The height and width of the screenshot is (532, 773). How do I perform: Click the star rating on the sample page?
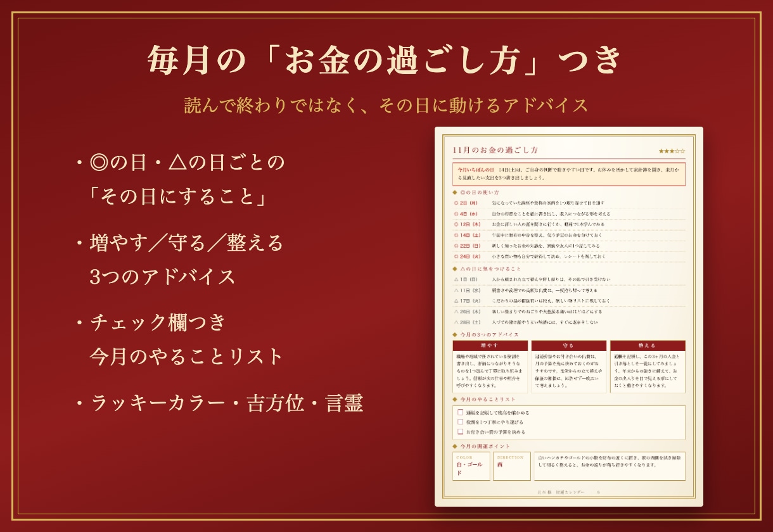click(672, 151)
